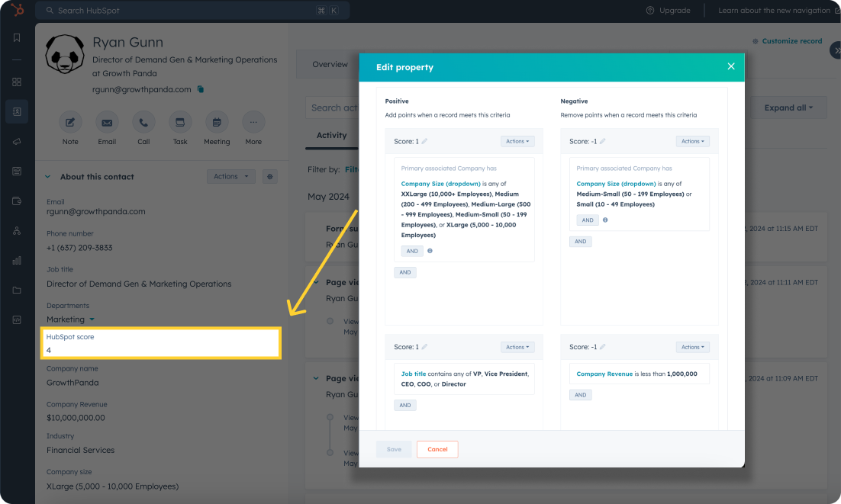Open the Bookmarks panel in the sidebar
Screen dimensions: 841x504
click(15, 37)
